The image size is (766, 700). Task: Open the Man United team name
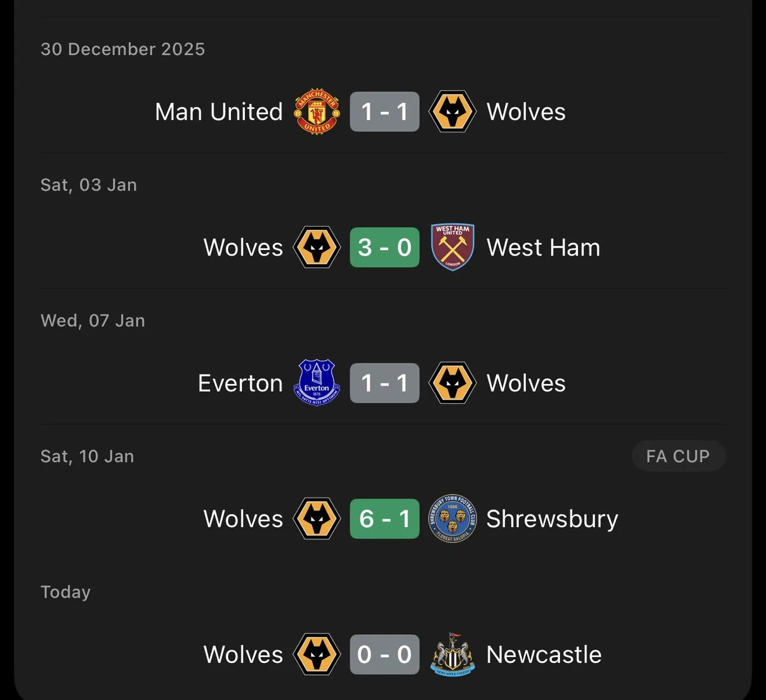(x=218, y=112)
